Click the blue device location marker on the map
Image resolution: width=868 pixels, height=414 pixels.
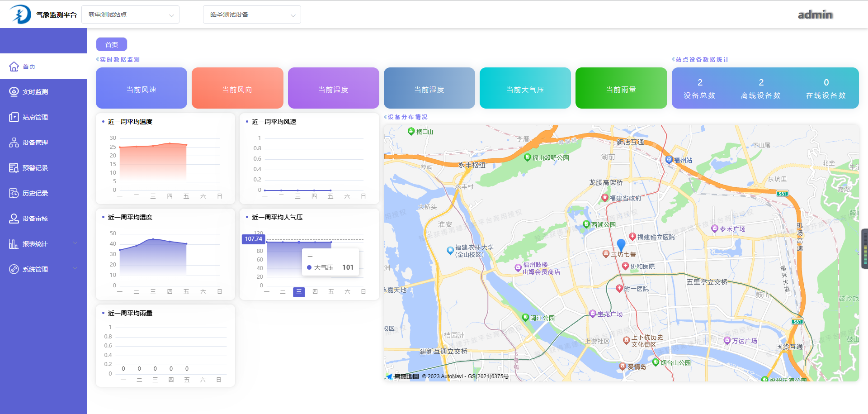point(621,245)
